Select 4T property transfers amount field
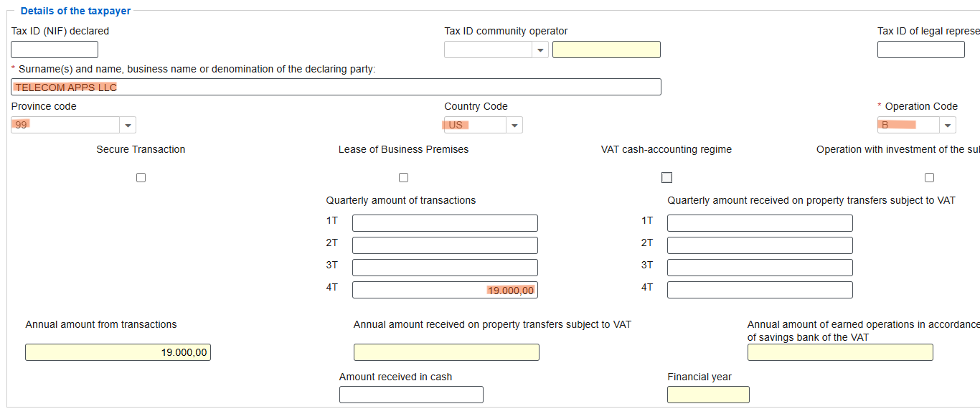 point(760,290)
